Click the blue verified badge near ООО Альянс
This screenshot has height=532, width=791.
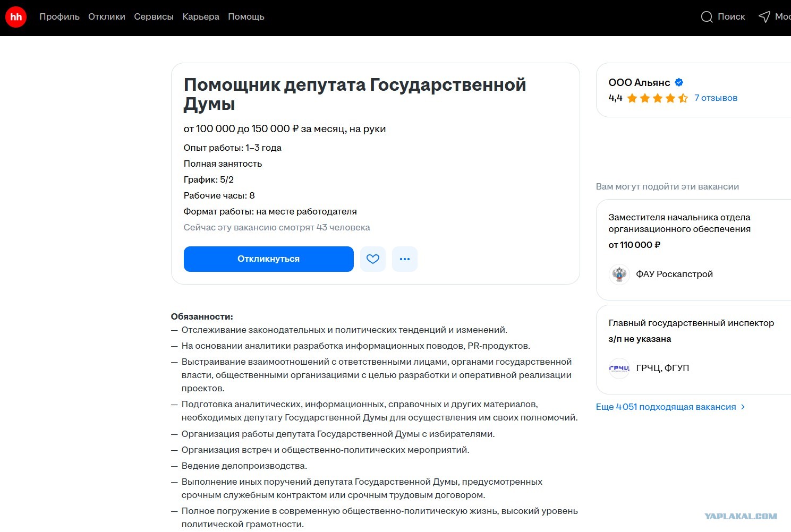(679, 82)
